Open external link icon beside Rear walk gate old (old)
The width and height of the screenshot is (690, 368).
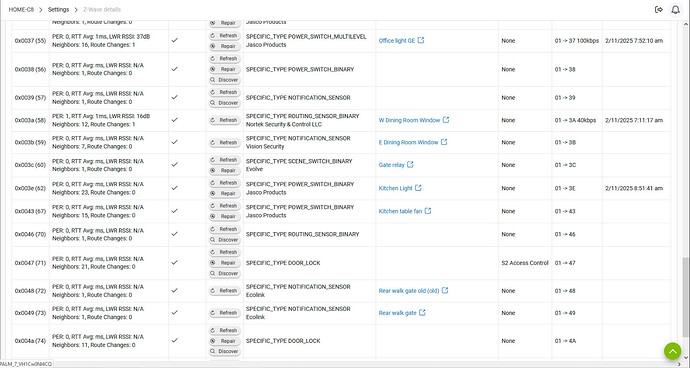[x=445, y=290]
